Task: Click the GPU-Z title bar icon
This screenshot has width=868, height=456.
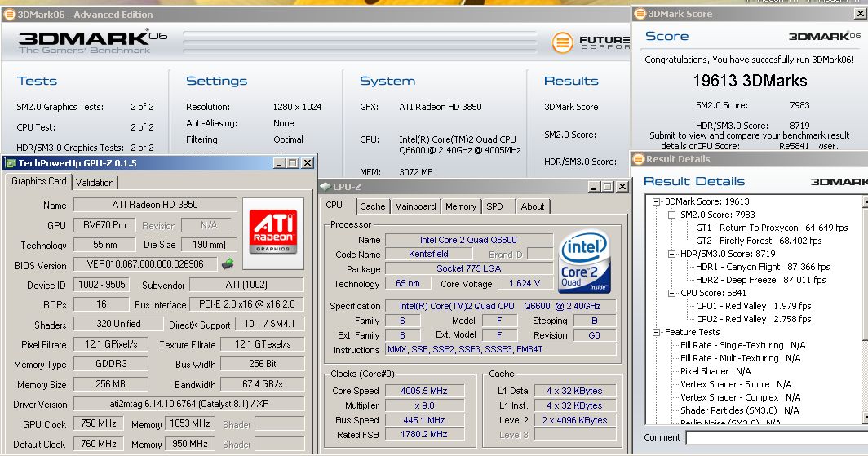Action: [11, 163]
